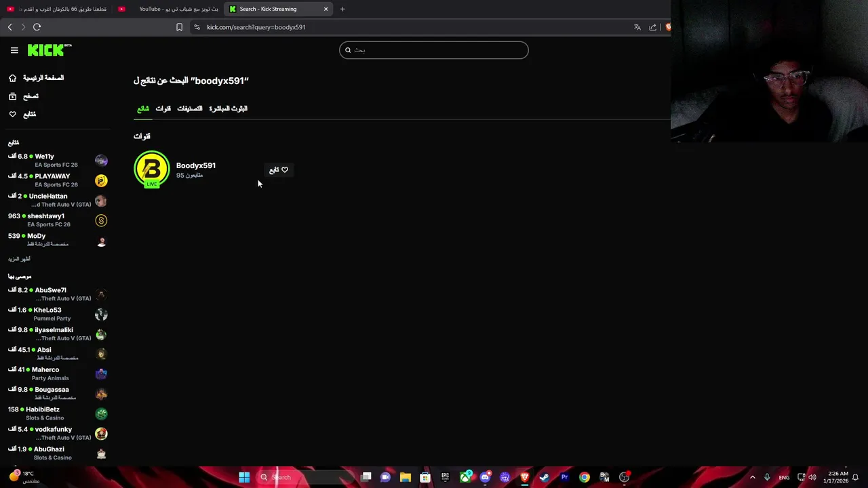Open OBS Studio from taskbar
This screenshot has height=488, width=868.
pos(624,477)
